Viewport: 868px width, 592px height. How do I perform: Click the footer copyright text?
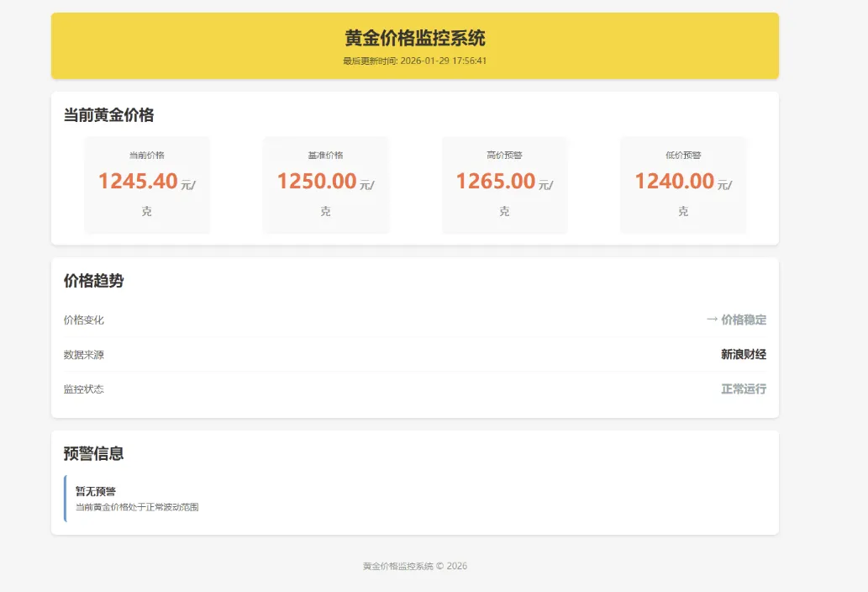(x=415, y=566)
